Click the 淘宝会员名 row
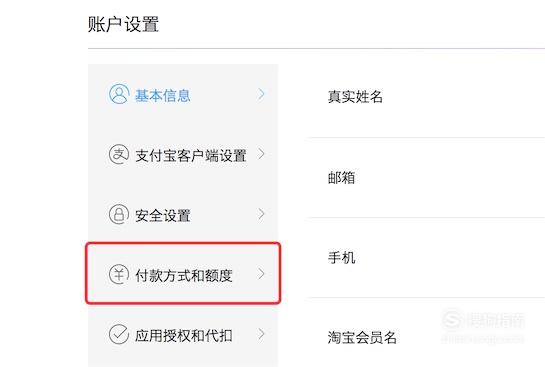545x367 pixels. click(427, 333)
